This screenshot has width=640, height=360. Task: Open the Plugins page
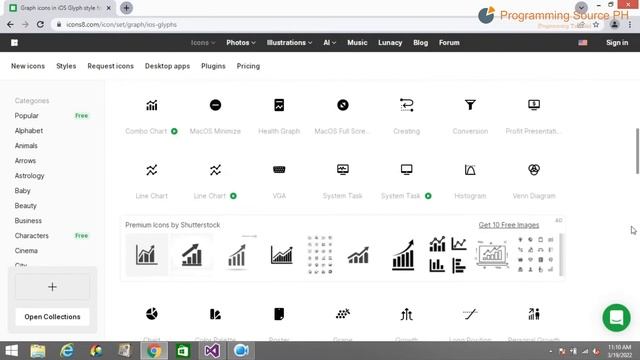[x=213, y=66]
